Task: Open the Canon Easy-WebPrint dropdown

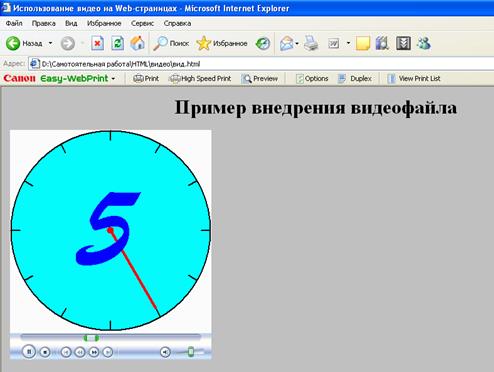Action: (x=113, y=79)
